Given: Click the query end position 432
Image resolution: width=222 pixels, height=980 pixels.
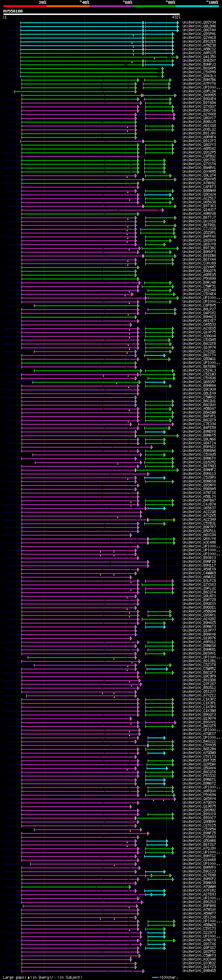Looking at the screenshot, I should pos(175,17).
